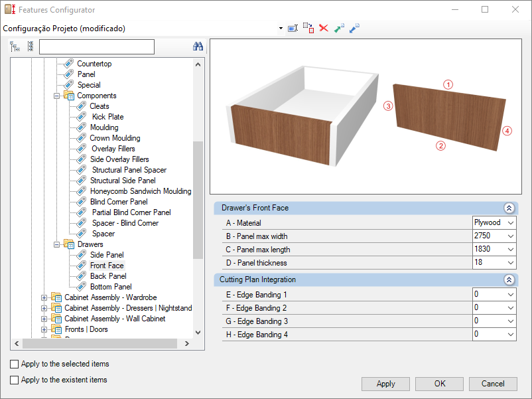Click the tree horizontal scrollbar left arrow

coord(17,344)
